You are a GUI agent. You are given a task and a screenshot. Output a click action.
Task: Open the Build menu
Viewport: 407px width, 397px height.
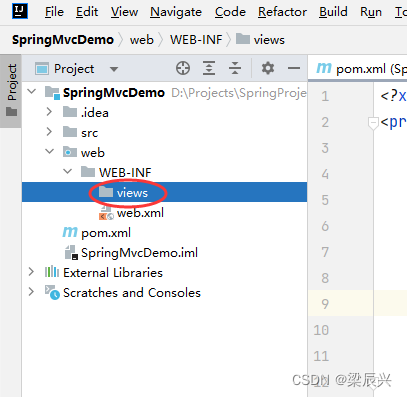point(333,12)
